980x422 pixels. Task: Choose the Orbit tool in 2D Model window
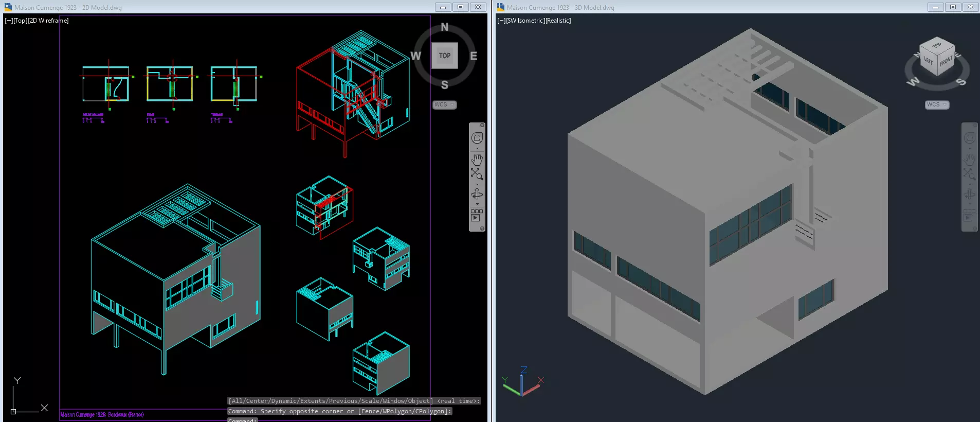tap(477, 194)
